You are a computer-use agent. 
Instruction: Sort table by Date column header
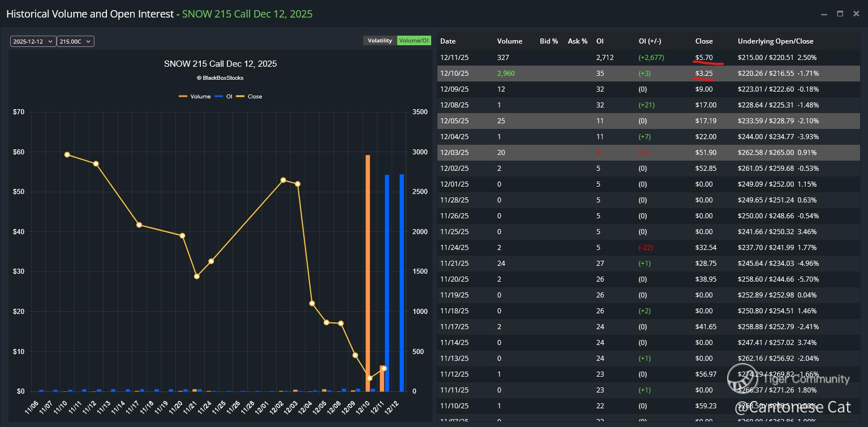pos(448,41)
